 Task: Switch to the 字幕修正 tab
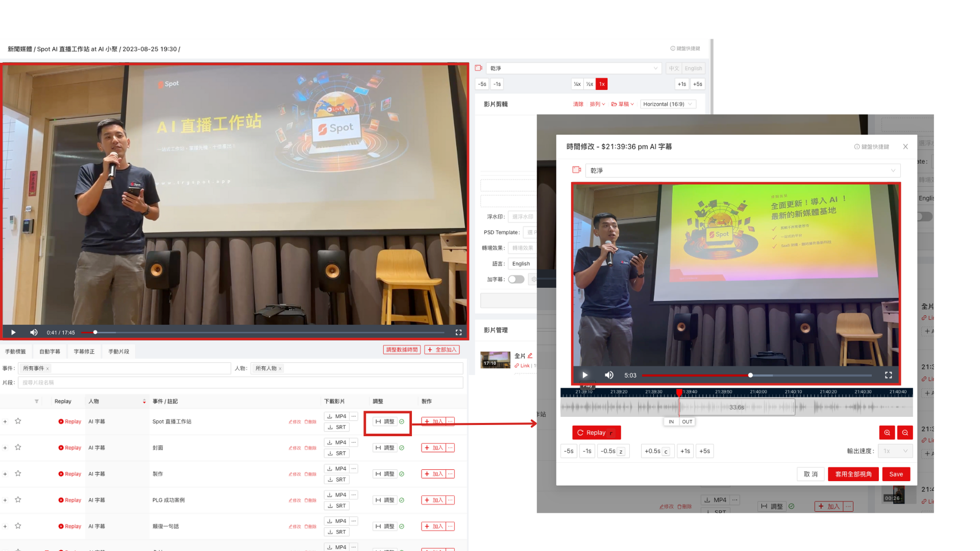click(84, 352)
